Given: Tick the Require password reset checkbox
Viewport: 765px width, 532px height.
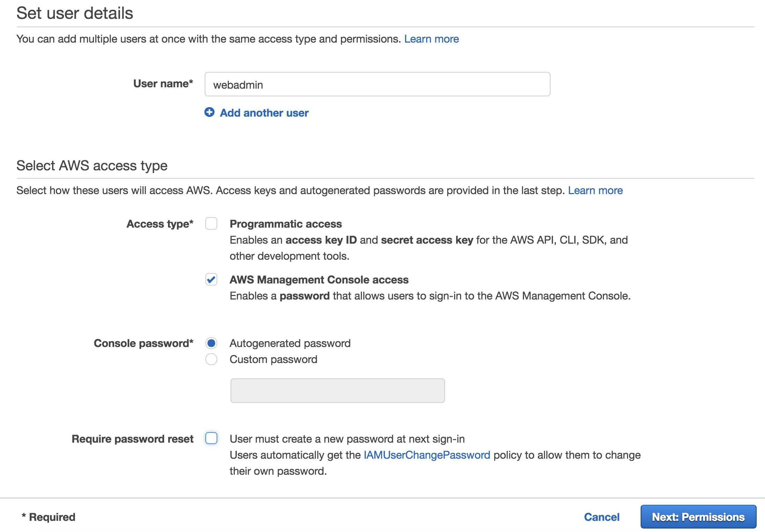Looking at the screenshot, I should (x=211, y=438).
